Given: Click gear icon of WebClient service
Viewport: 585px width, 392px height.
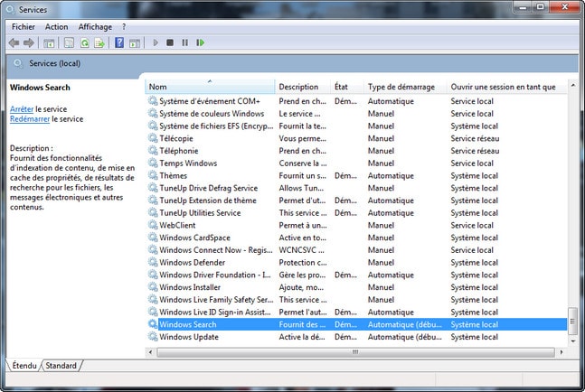Looking at the screenshot, I should pos(153,225).
